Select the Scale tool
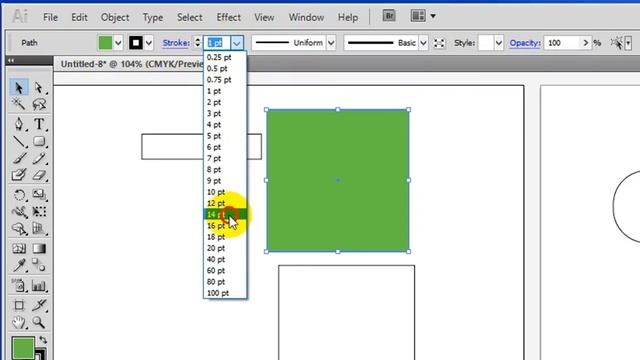640x360 pixels. tap(39, 195)
